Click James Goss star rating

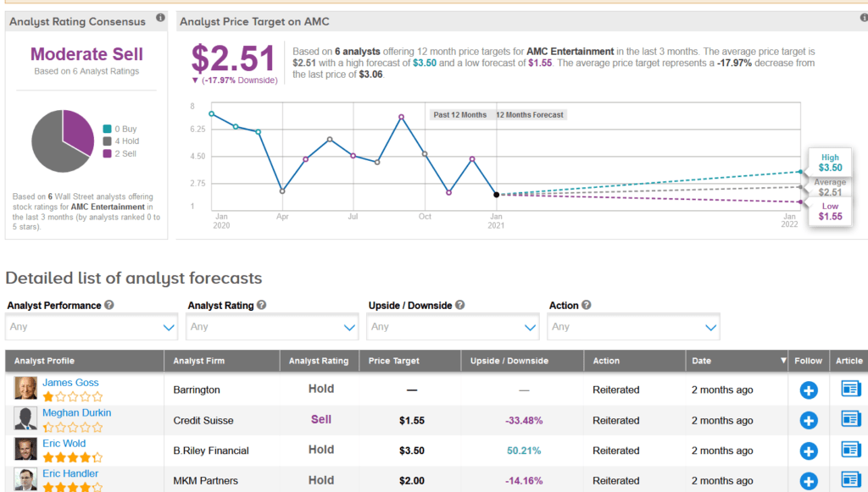tap(73, 396)
